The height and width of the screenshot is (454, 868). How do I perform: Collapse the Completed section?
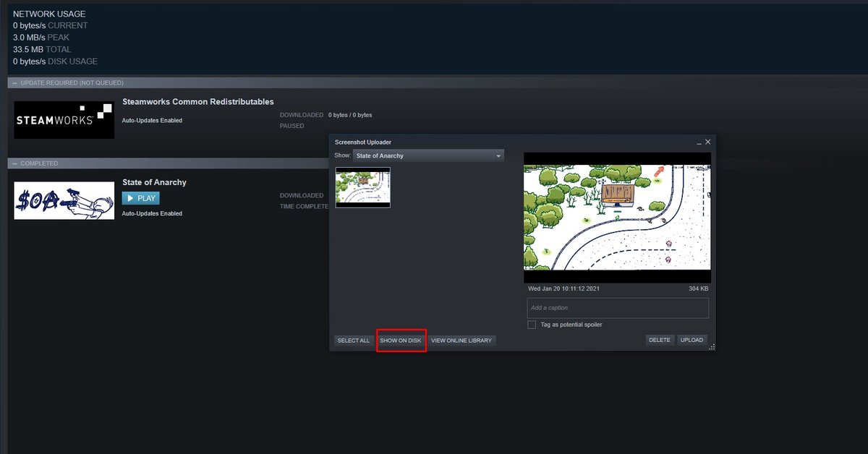click(14, 163)
